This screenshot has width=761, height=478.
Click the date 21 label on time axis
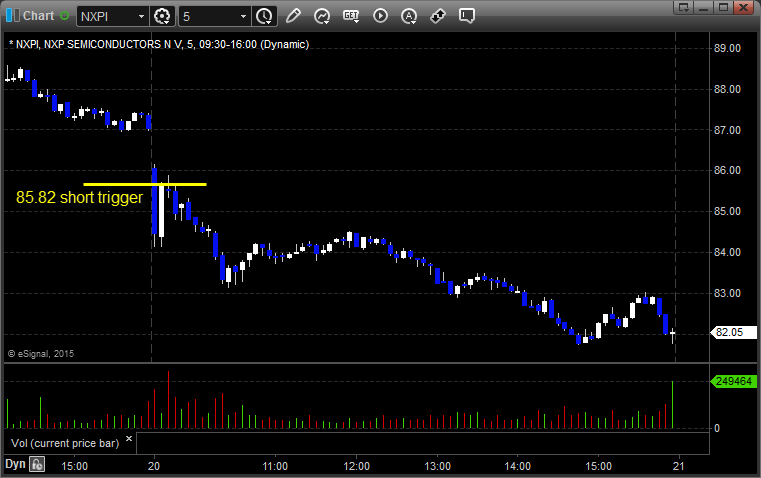(678, 466)
